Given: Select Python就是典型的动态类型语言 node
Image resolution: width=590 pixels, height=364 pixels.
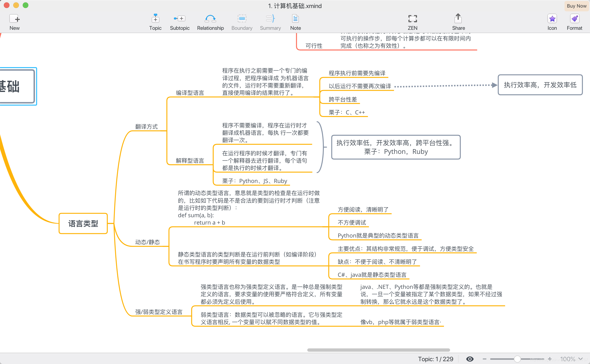Looking at the screenshot, I should pyautogui.click(x=378, y=235).
